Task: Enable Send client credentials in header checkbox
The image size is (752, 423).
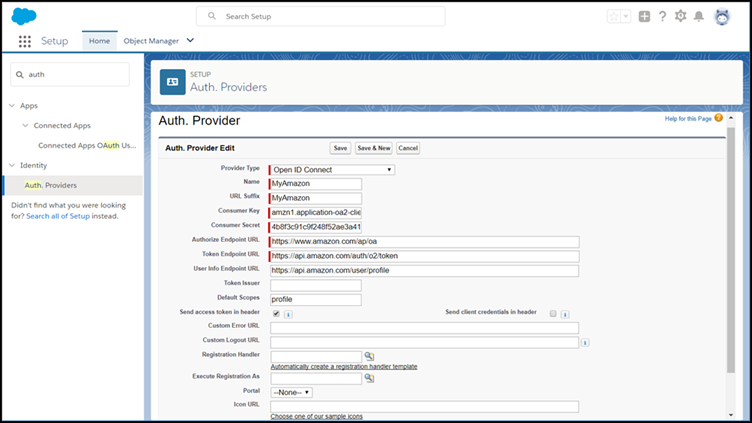Action: (x=553, y=314)
